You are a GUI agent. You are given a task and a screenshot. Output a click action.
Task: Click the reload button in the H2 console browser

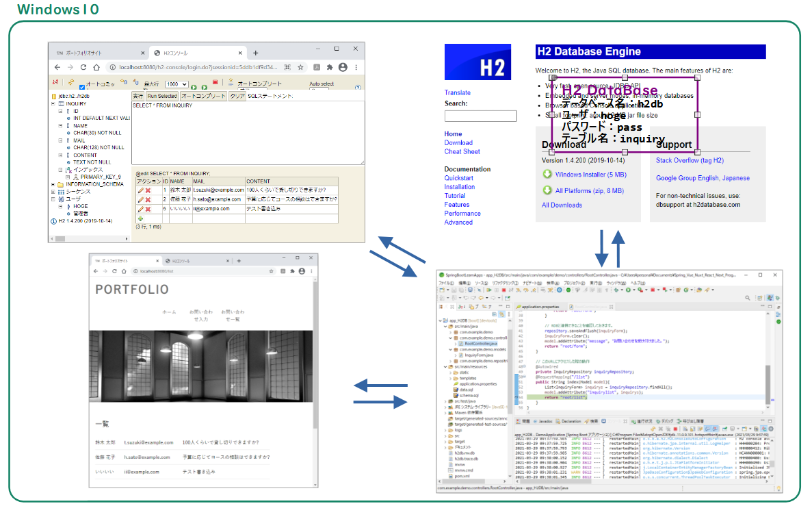click(x=84, y=68)
